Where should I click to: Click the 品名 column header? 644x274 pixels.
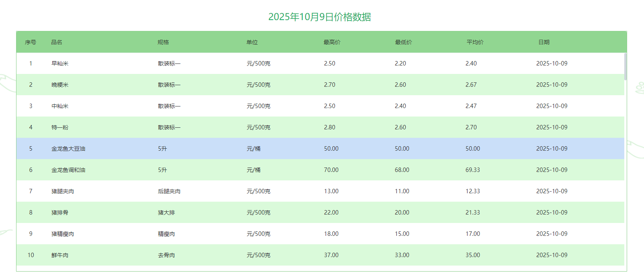click(57, 42)
